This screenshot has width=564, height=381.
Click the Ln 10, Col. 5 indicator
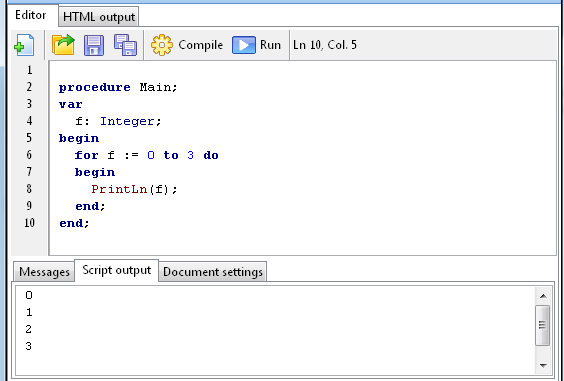(325, 45)
